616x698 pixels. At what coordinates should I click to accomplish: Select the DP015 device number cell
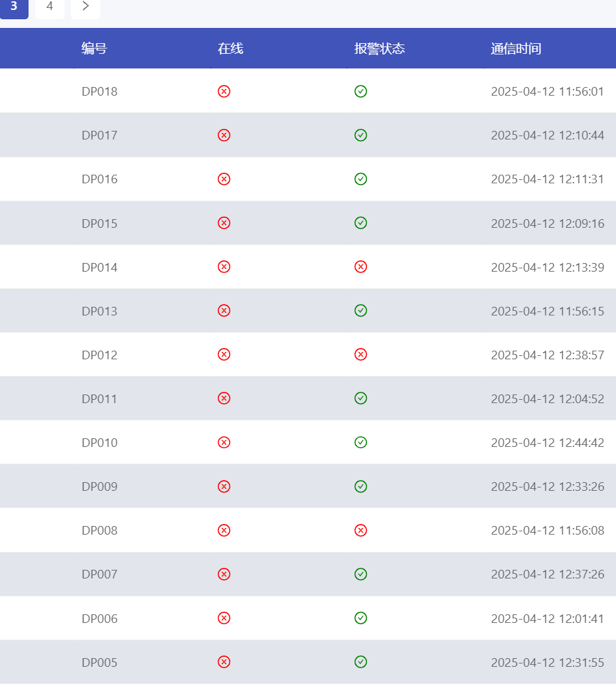[x=100, y=223]
